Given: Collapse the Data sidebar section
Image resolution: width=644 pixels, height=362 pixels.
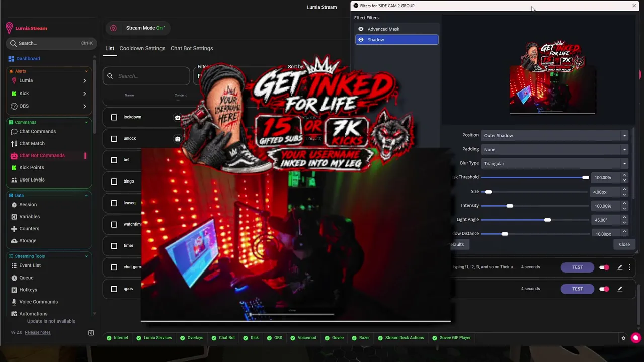Looking at the screenshot, I should 86,195.
